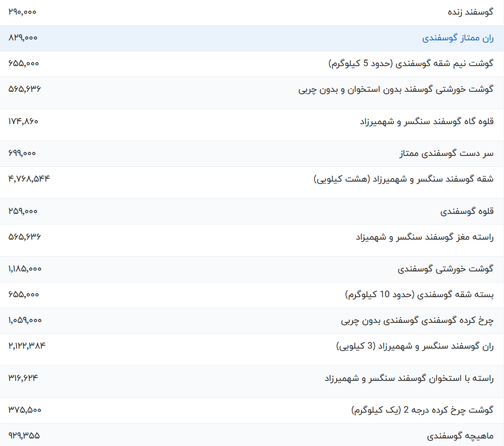Open 'گوشت نیم شقه گوسفندی (حدود 5 کیلوگرم)'
The image size is (504, 446).
[411, 64]
